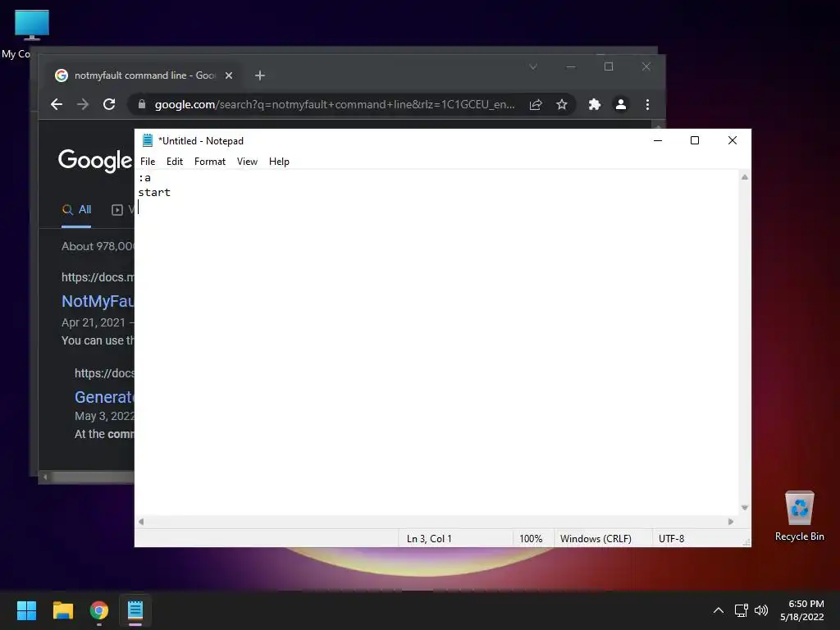Go back in Chrome

(x=57, y=104)
